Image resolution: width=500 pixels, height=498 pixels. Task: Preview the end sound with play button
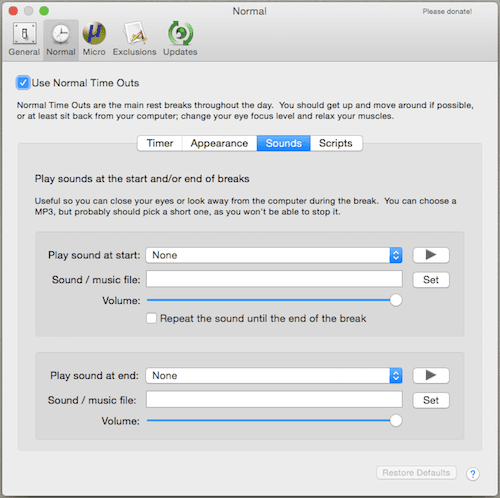(431, 375)
